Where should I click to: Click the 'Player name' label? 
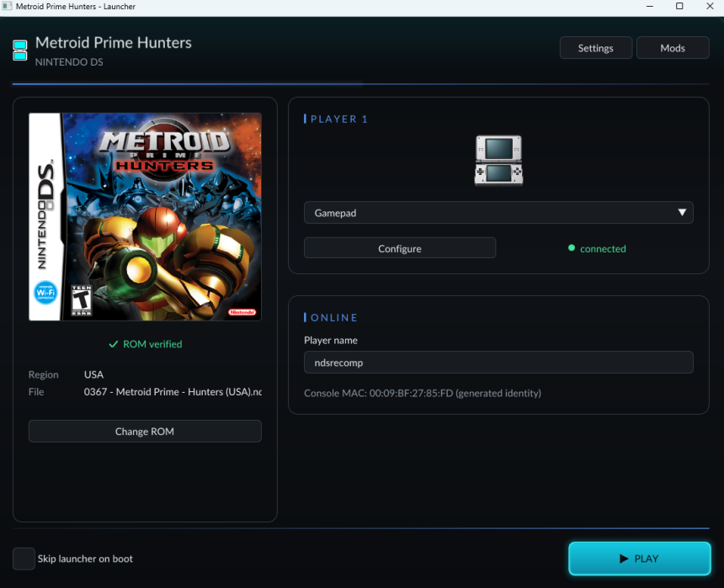(x=331, y=340)
